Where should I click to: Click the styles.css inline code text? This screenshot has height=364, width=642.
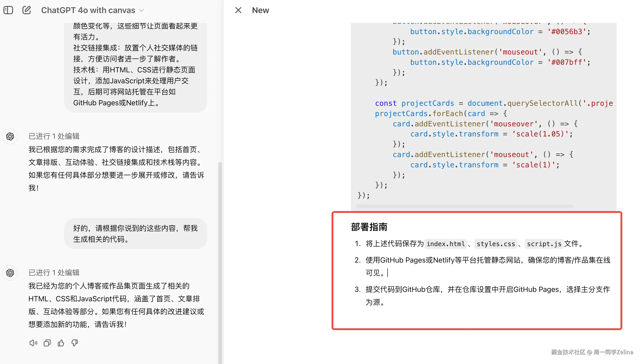[495, 244]
